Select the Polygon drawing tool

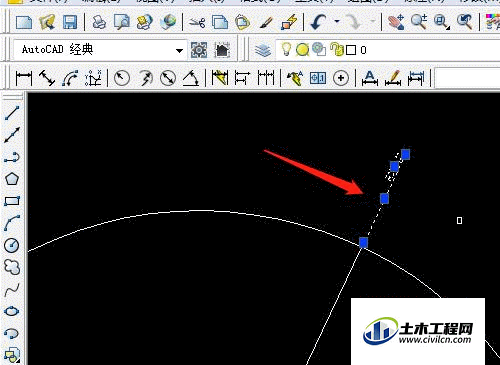pos(12,179)
